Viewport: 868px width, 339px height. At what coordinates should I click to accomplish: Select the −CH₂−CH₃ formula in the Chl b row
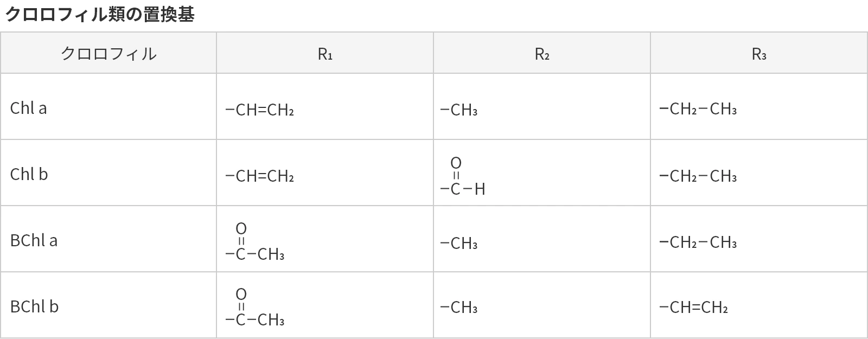pyautogui.click(x=698, y=176)
